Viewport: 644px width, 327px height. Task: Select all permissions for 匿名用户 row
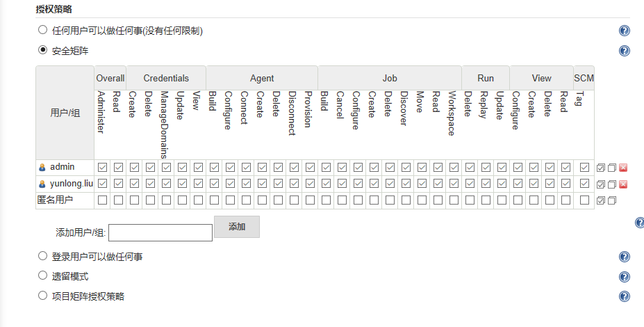[601, 200]
